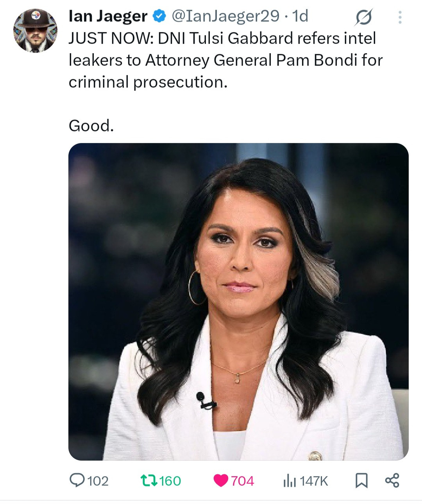Toggle the pink like heart
Image resolution: width=422 pixels, height=504 pixels.
pos(221,480)
